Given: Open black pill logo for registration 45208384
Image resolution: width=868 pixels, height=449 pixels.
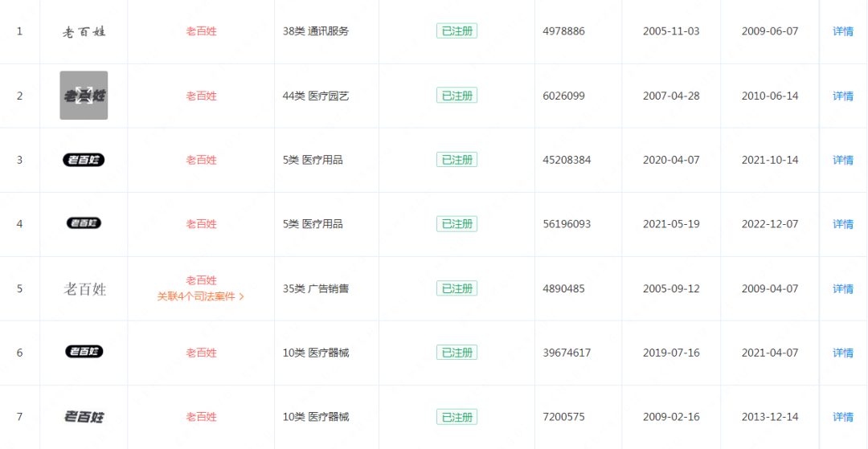Looking at the screenshot, I should point(84,160).
